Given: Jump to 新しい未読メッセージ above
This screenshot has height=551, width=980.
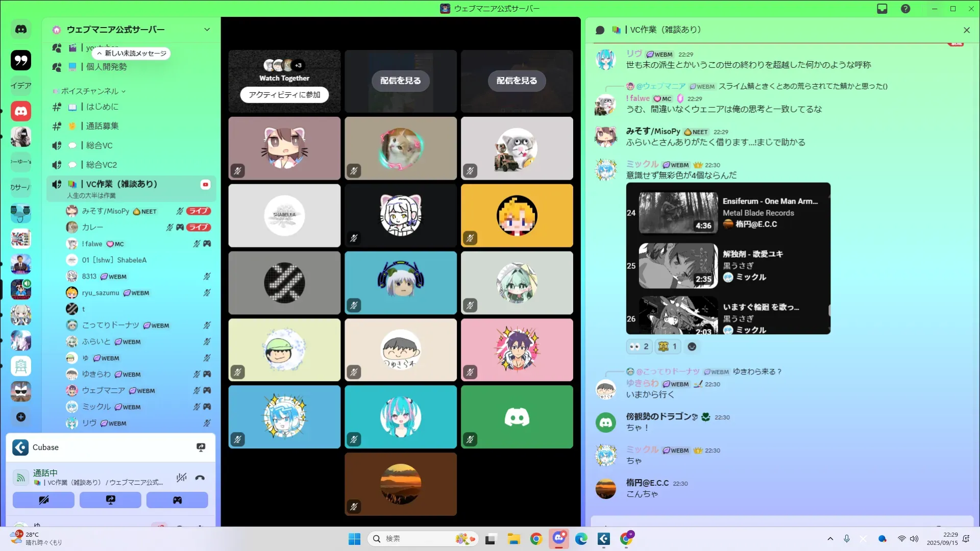Looking at the screenshot, I should [132, 53].
